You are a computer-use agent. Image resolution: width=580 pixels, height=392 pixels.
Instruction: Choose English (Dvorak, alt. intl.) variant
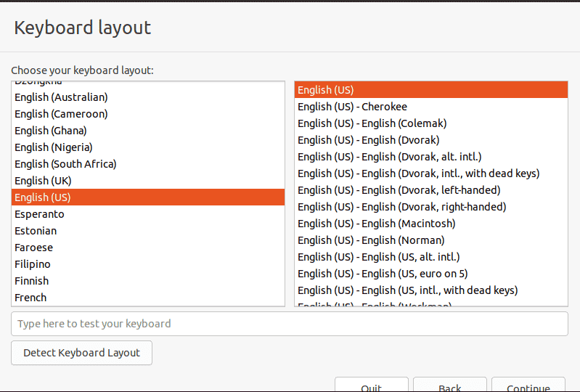tap(431, 156)
